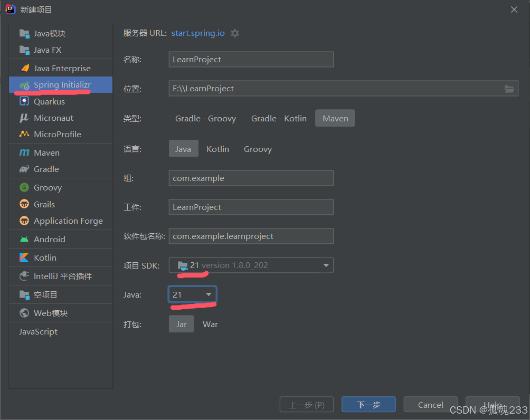Image resolution: width=530 pixels, height=420 pixels.
Task: Select Jar packaging
Action: pyautogui.click(x=182, y=324)
